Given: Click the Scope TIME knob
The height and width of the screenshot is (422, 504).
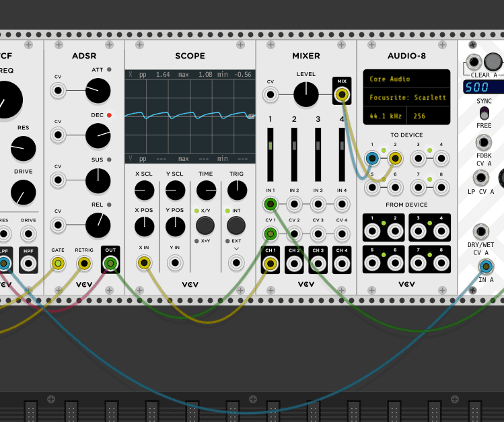Looking at the screenshot, I should [206, 190].
